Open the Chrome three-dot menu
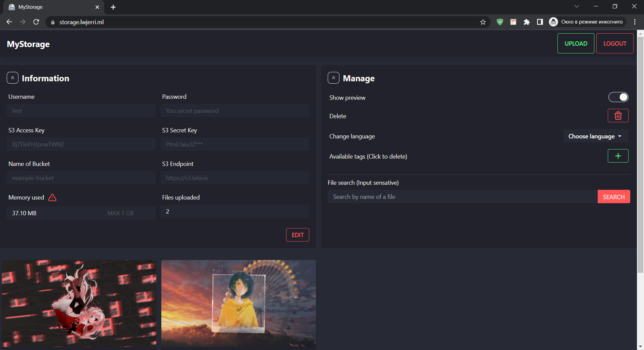This screenshot has height=350, width=644. tap(635, 22)
